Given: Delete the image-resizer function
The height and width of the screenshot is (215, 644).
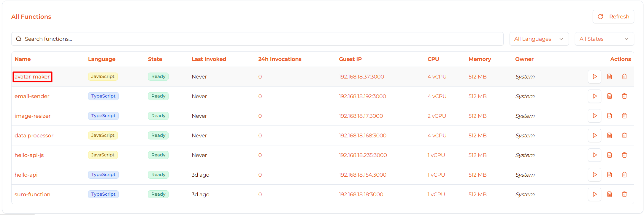Looking at the screenshot, I should pos(624,116).
